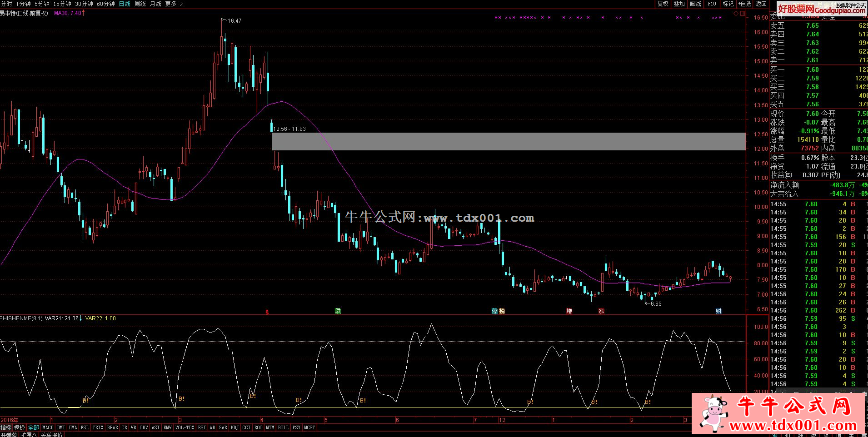Click the 叠加 overlay button
This screenshot has width=868, height=437.
(x=679, y=4)
